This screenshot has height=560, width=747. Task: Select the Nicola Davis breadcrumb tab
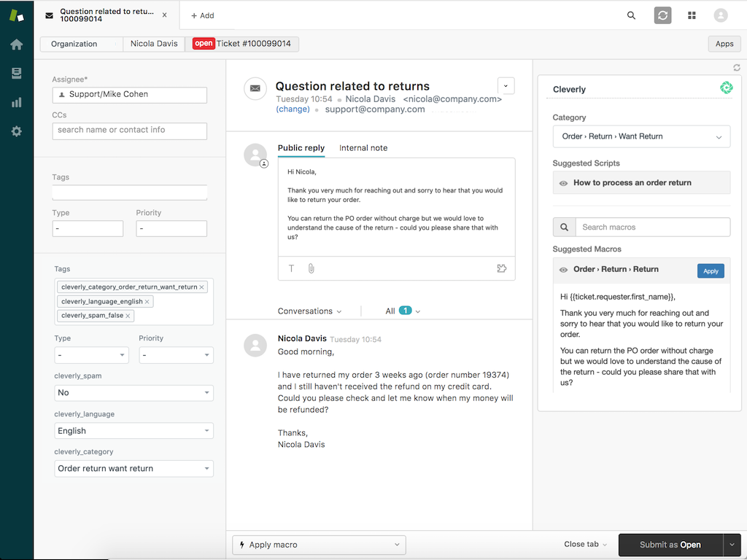154,44
